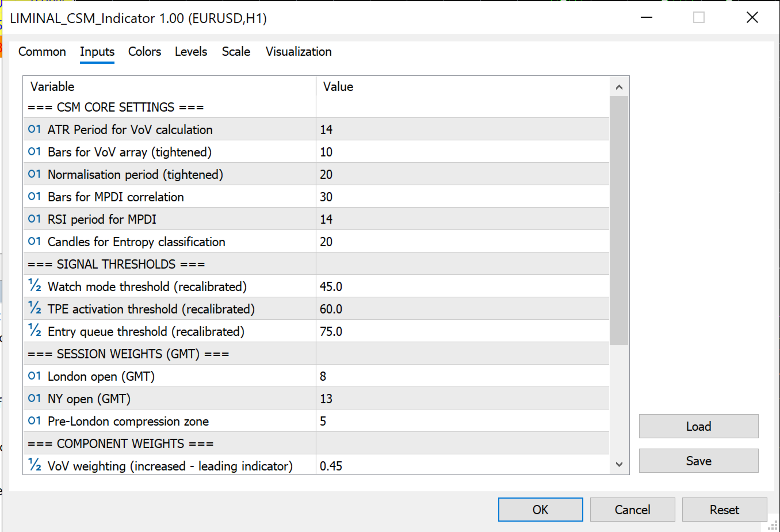The height and width of the screenshot is (532, 780).
Task: Click integer icon for NY open row
Action: 35,399
